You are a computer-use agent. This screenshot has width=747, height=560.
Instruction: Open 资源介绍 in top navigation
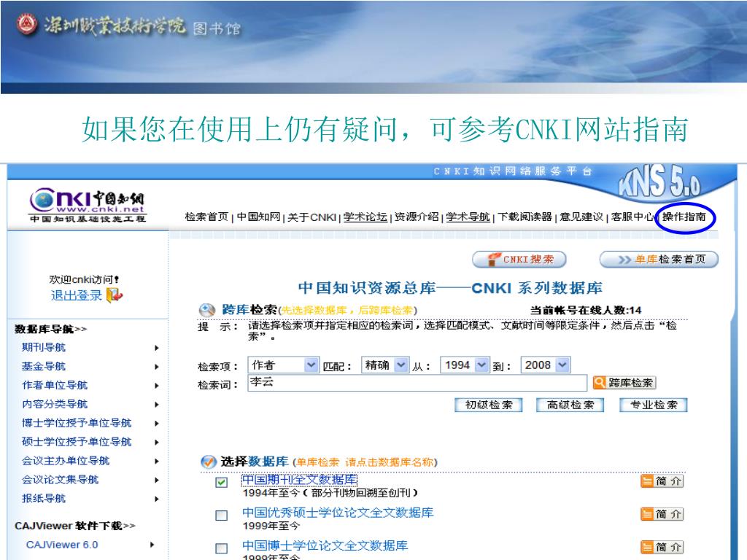(x=416, y=217)
